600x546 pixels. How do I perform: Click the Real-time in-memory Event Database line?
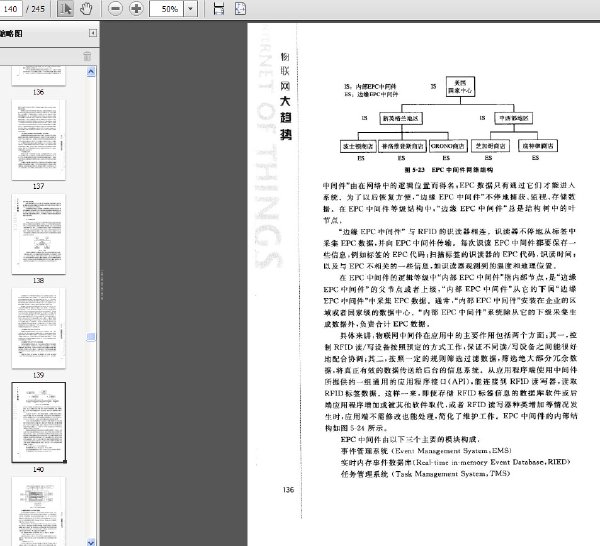click(x=455, y=462)
